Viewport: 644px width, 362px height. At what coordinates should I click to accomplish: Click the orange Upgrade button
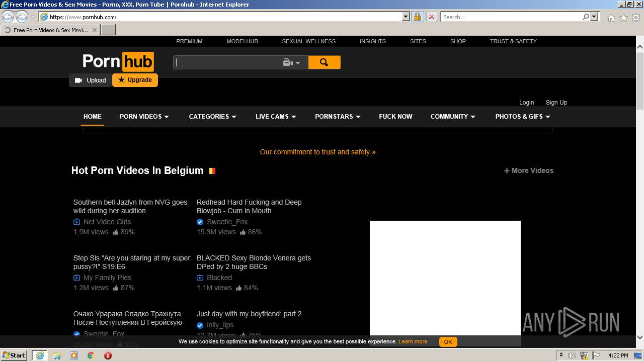click(135, 80)
